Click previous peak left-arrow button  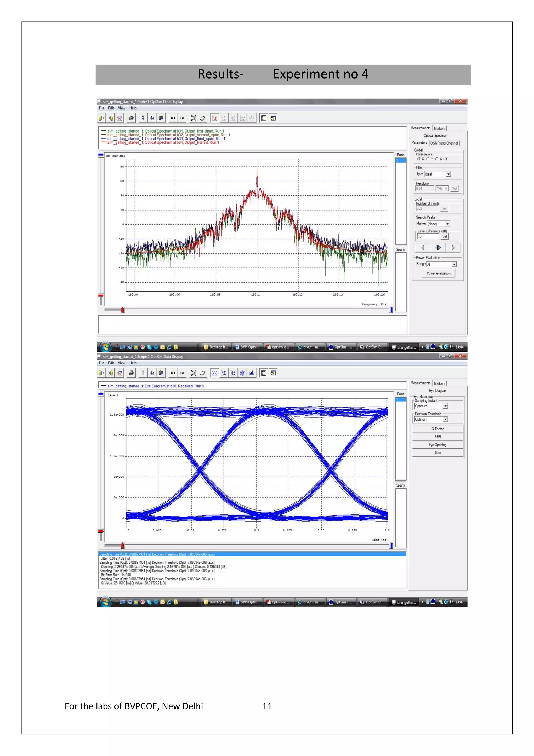[x=423, y=247]
